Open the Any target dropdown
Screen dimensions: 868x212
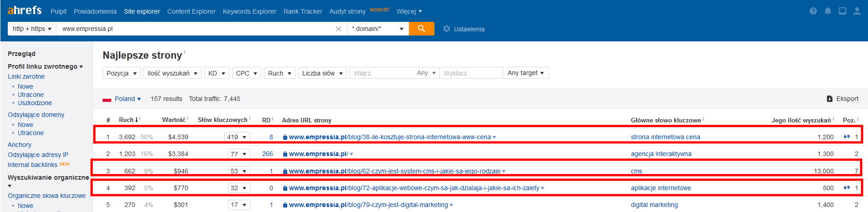pyautogui.click(x=526, y=73)
